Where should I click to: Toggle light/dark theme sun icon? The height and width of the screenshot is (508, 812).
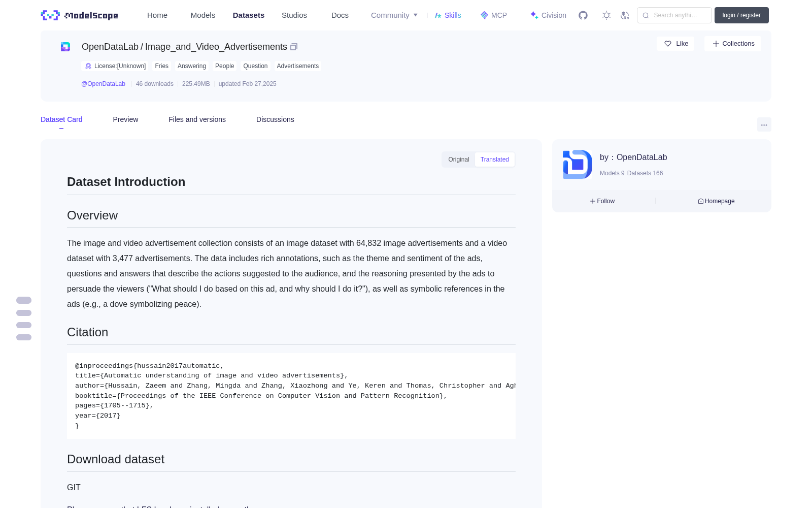pos(606,15)
